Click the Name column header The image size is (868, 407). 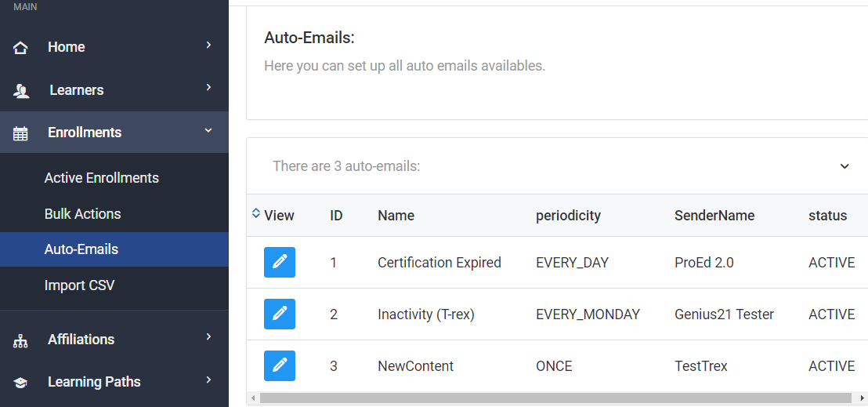(396, 216)
